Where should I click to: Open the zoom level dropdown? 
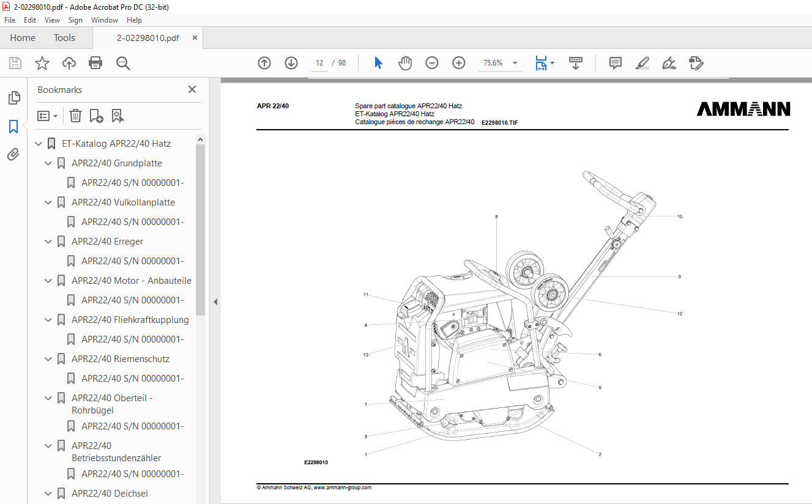(515, 63)
